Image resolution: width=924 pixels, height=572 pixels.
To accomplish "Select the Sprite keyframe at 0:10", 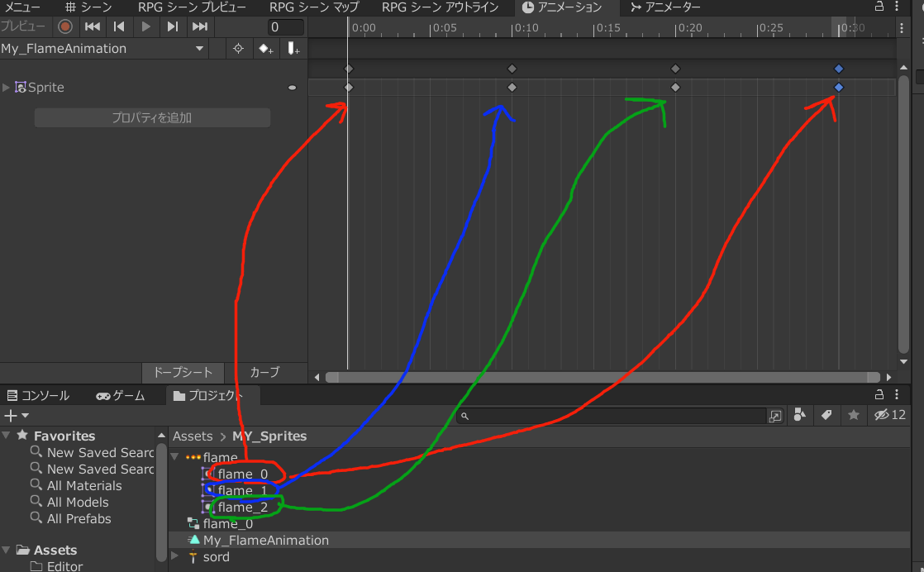I will tap(512, 87).
